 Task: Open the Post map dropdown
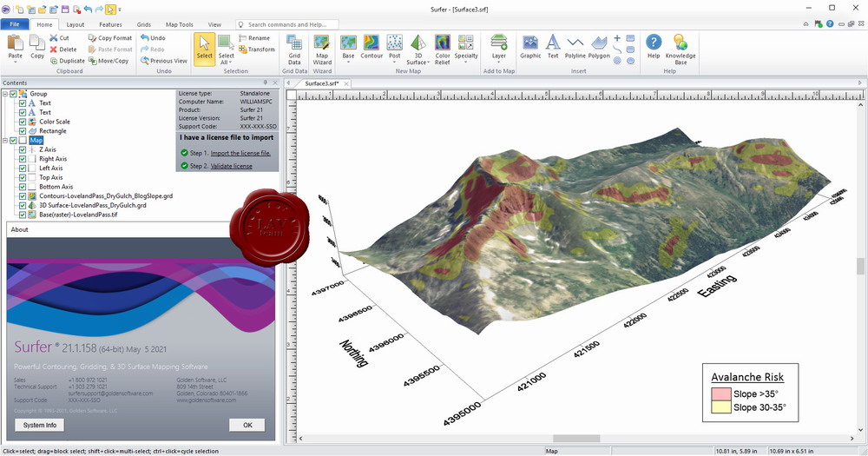tap(394, 62)
